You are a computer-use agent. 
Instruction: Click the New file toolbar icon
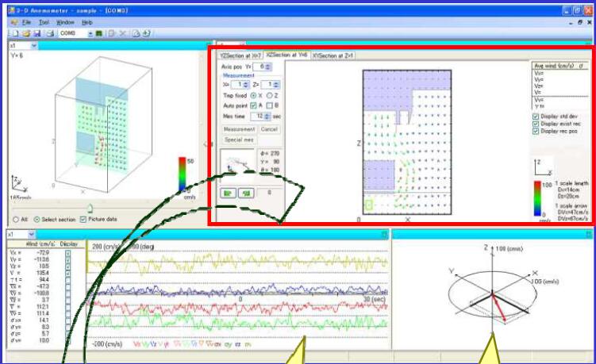tap(16, 34)
